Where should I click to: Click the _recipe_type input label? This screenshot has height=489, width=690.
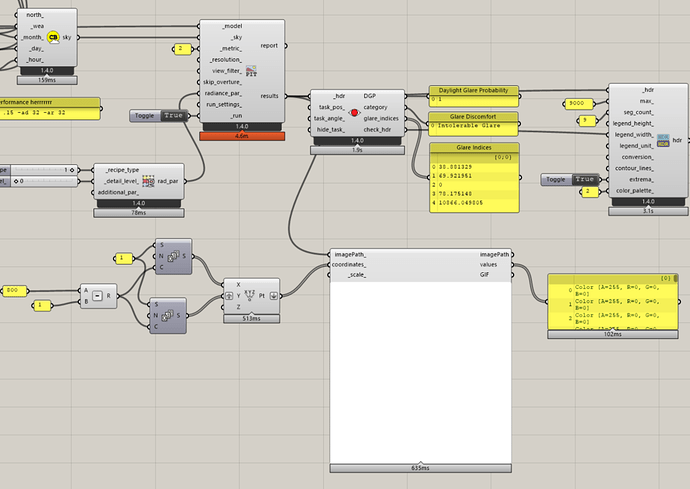[x=122, y=170]
